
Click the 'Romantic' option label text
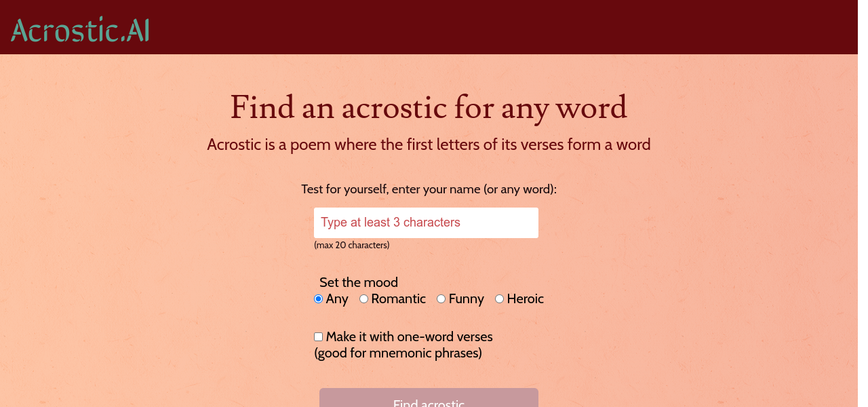399,299
